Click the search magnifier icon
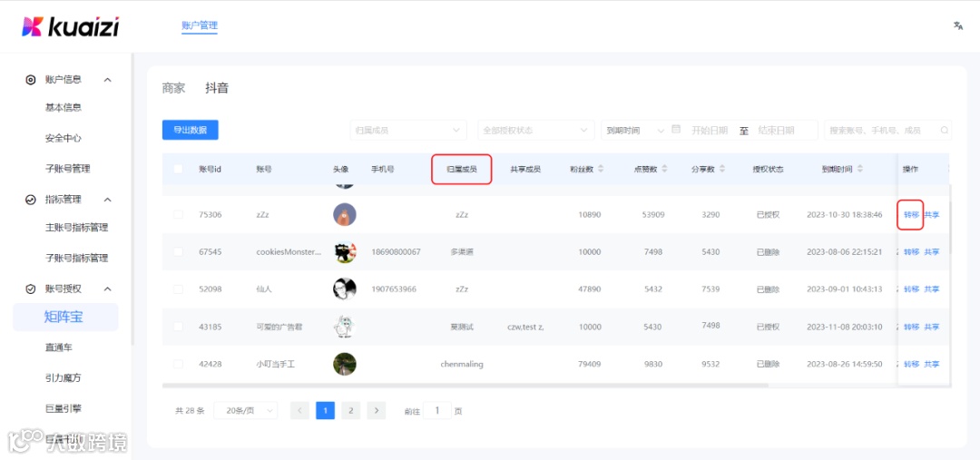This screenshot has height=460, width=980. (x=945, y=131)
